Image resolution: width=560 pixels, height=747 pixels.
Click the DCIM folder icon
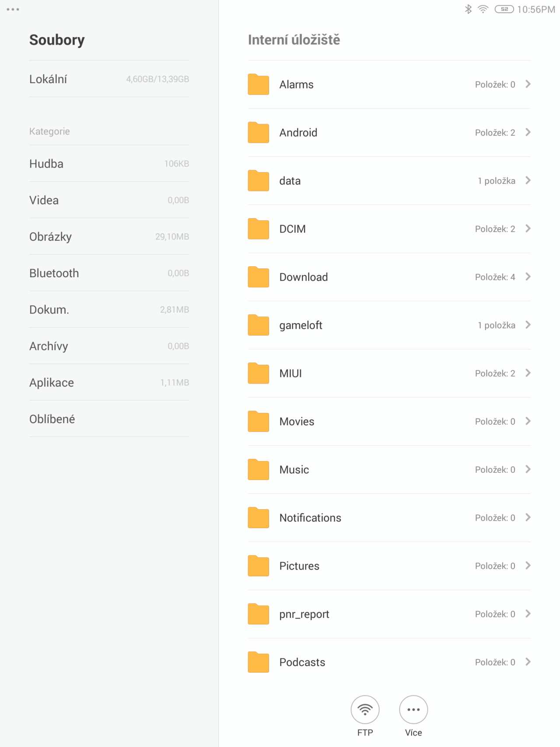[x=259, y=229]
